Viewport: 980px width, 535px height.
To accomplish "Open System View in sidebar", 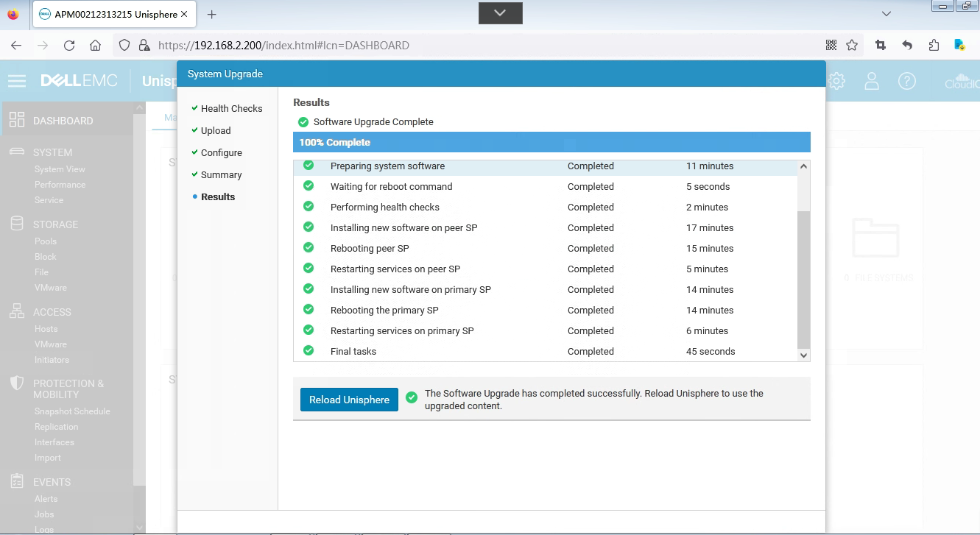I will [60, 169].
